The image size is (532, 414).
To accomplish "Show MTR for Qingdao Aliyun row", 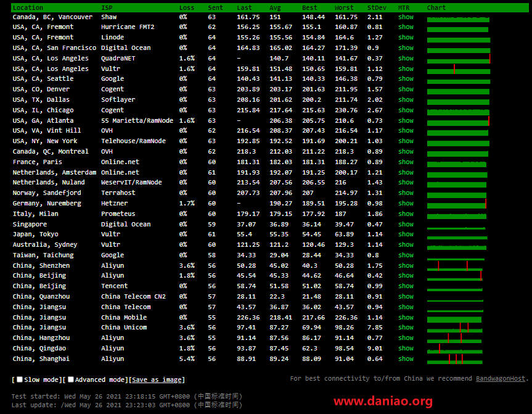I will pos(406,349).
